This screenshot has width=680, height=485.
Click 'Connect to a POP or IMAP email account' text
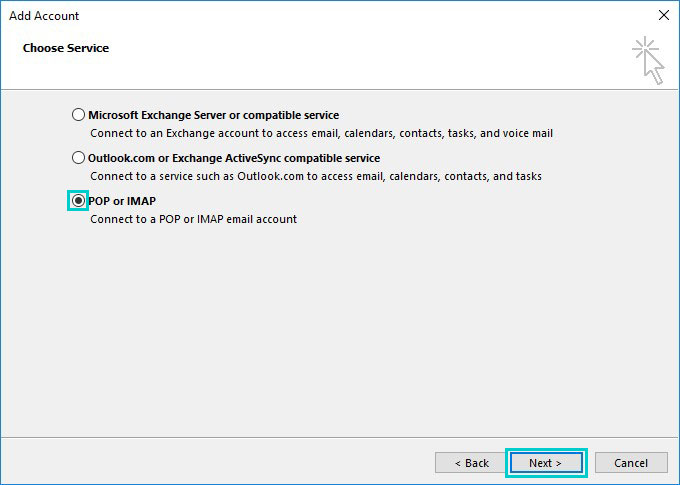pyautogui.click(x=193, y=219)
